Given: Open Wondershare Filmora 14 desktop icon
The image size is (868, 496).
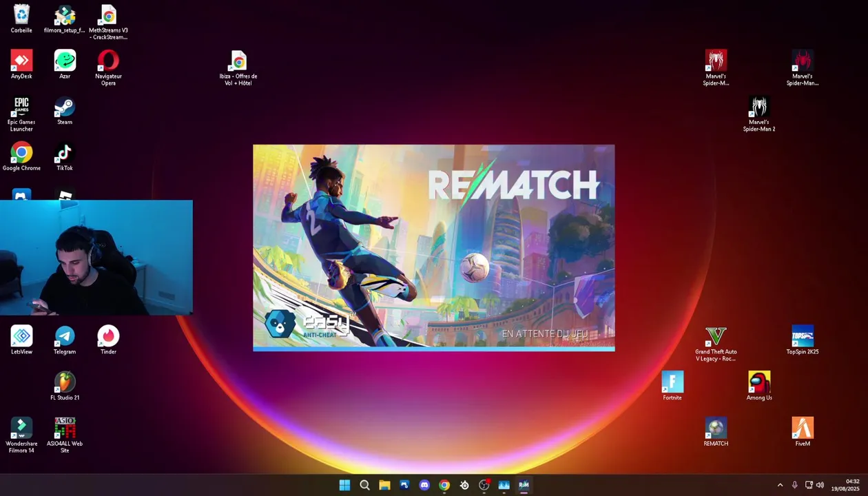Looking at the screenshot, I should pos(21,435).
